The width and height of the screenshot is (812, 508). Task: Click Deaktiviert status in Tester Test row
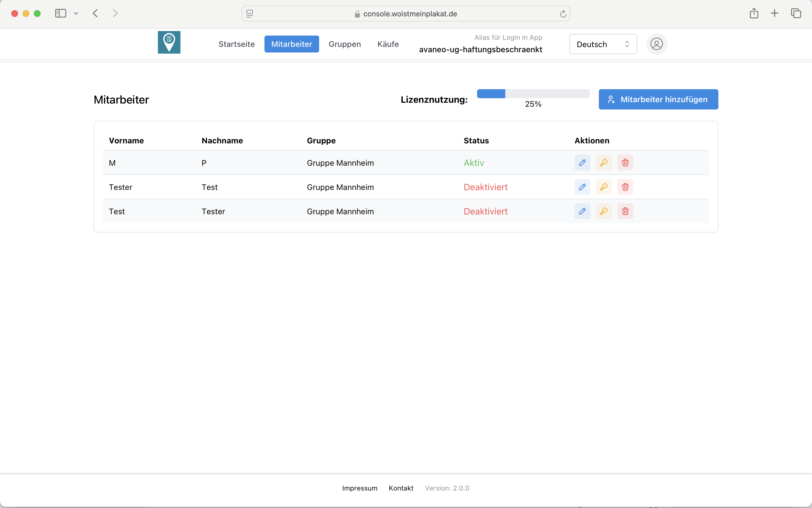[x=486, y=187]
